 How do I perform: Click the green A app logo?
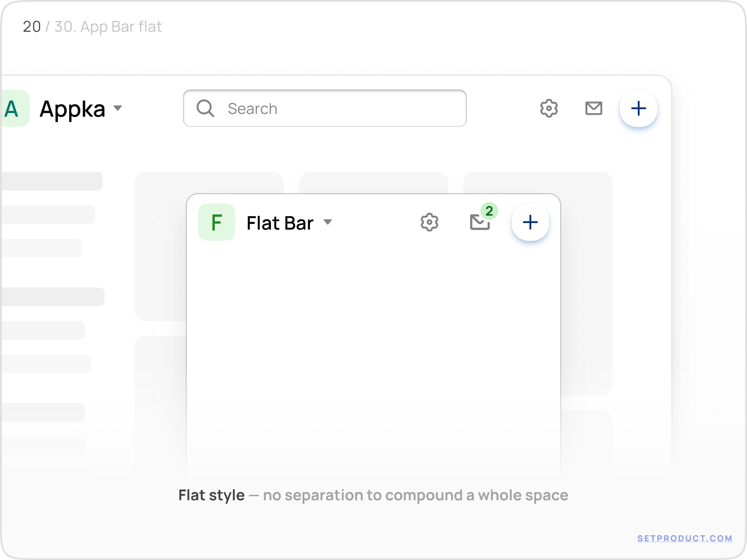(x=14, y=109)
